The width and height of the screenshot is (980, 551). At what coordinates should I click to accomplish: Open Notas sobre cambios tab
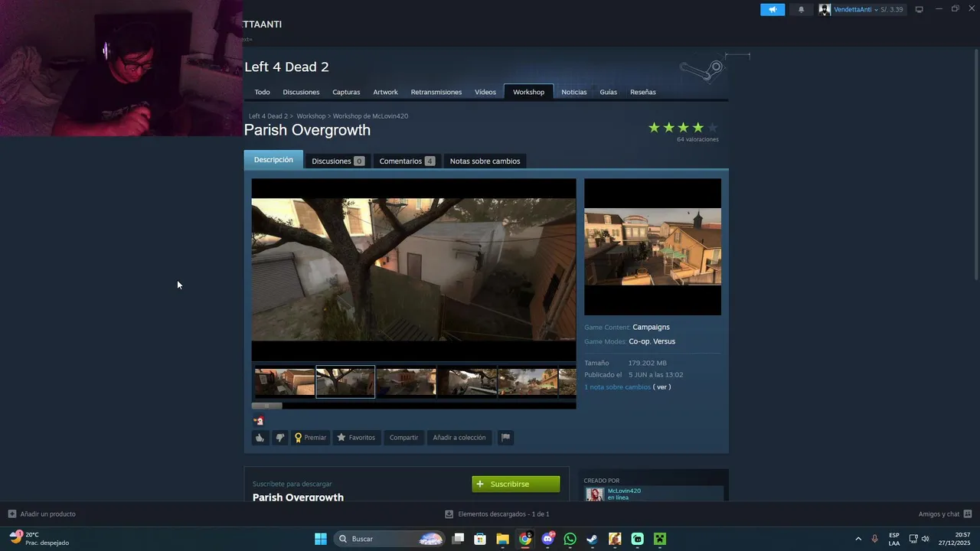click(485, 161)
